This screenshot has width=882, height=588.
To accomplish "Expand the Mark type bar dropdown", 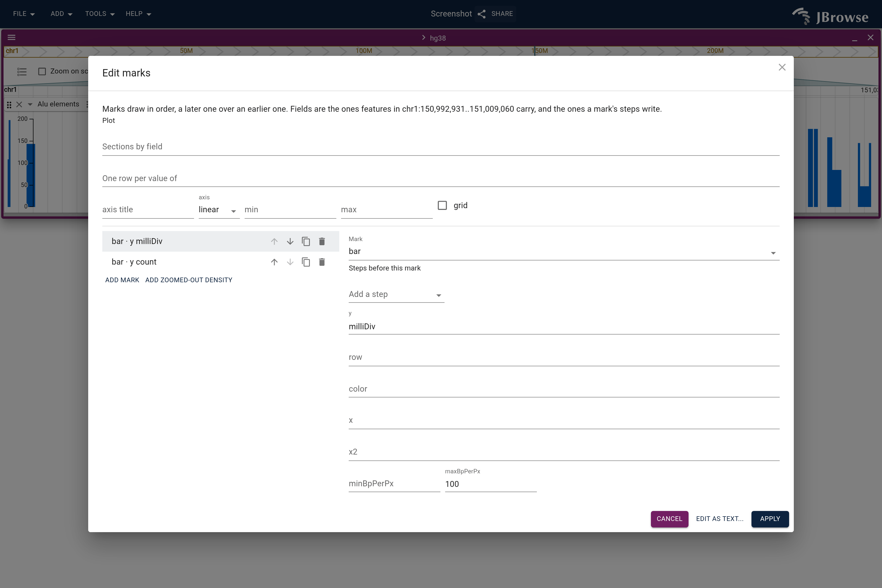I will (x=564, y=252).
